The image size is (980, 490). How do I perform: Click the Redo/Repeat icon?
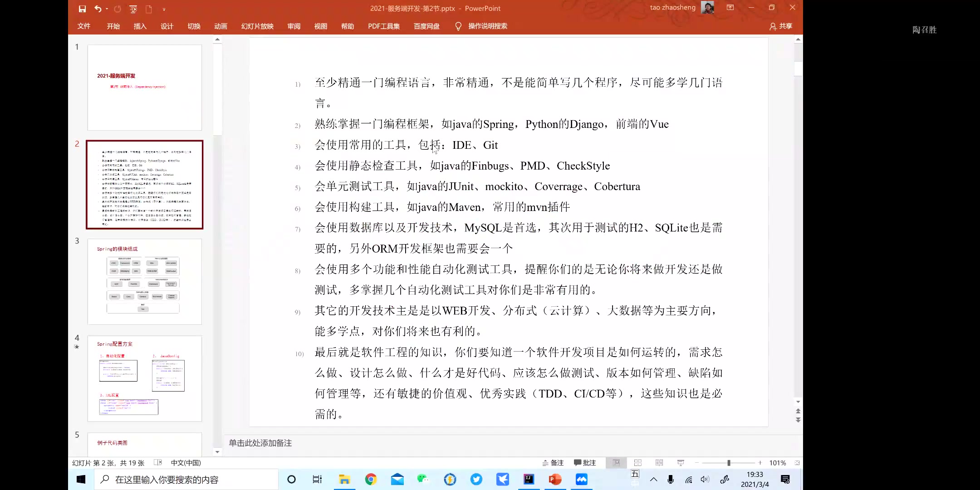[118, 9]
